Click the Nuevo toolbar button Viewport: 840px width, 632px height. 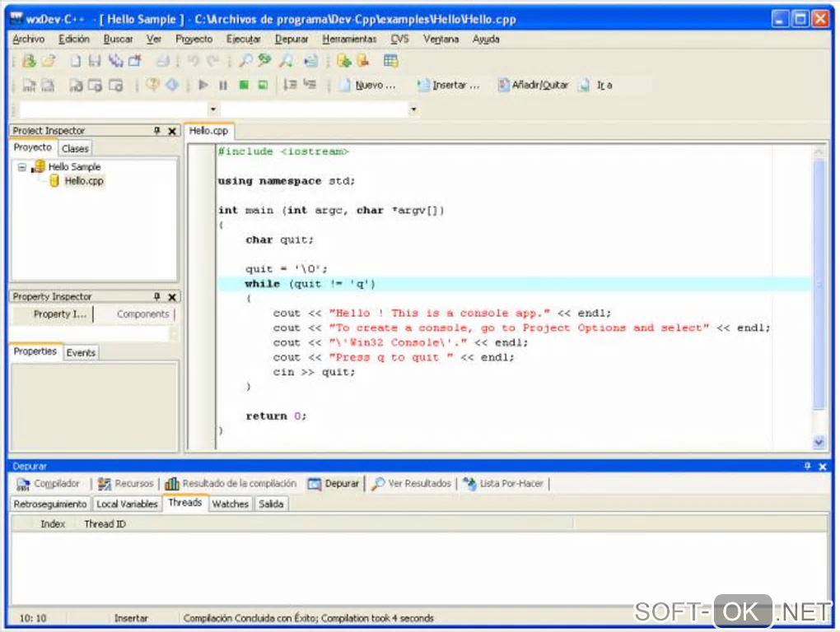367,85
